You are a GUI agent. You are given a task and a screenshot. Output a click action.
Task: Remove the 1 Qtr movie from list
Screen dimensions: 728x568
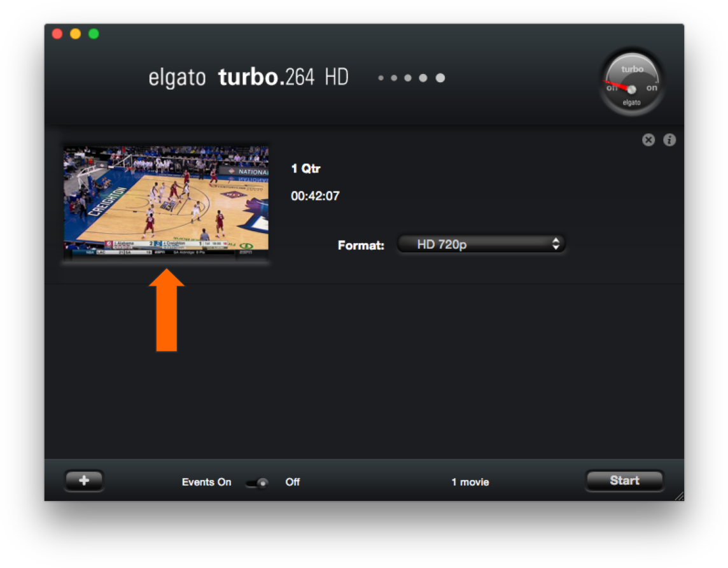[x=648, y=140]
